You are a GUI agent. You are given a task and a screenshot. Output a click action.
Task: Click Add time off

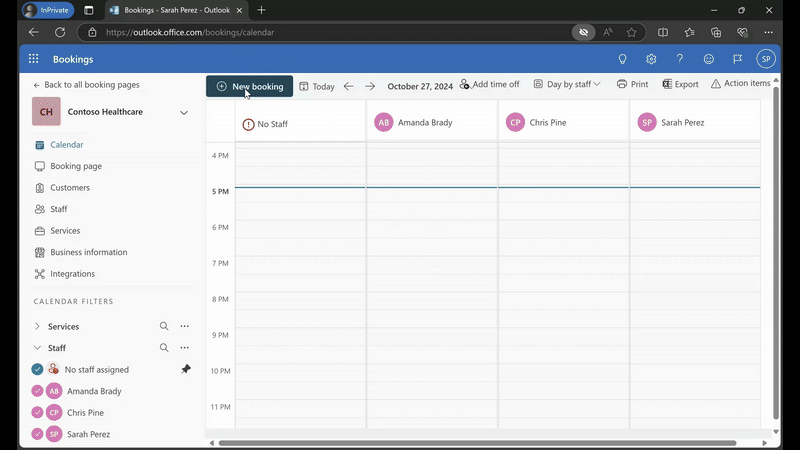coord(489,84)
